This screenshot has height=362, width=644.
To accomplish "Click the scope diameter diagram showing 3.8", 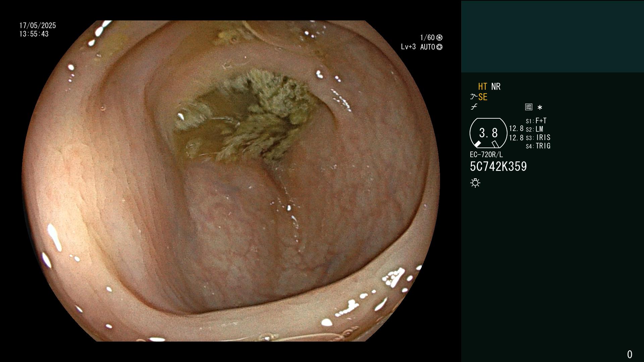I will click(x=488, y=133).
